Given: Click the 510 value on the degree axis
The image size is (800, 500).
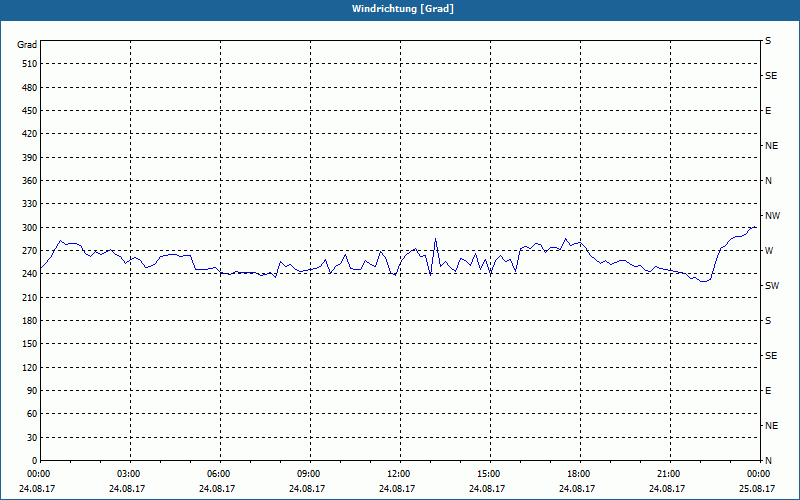Looking at the screenshot, I should click(29, 64).
